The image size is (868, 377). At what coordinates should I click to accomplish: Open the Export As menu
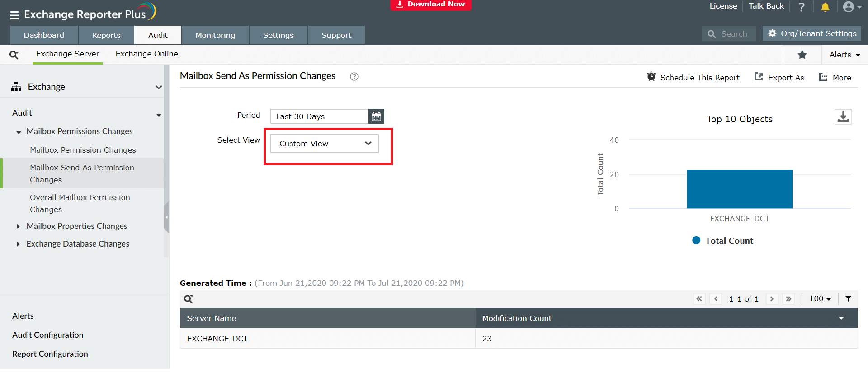point(779,77)
